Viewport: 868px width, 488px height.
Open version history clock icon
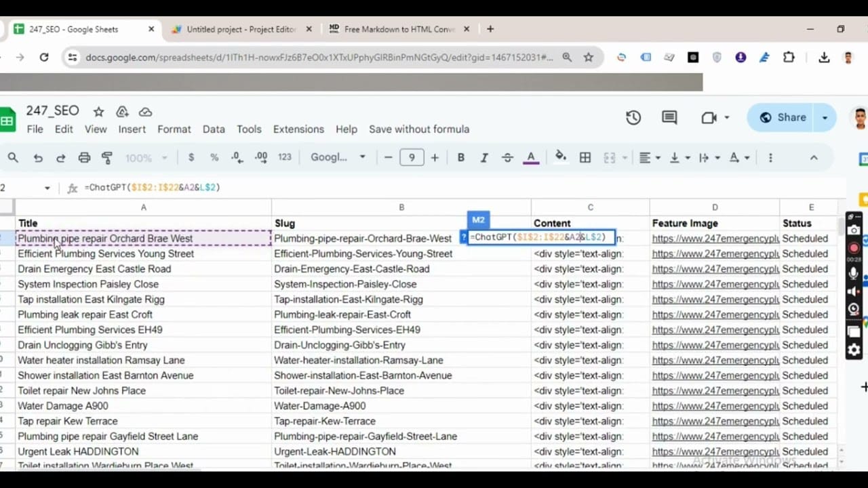click(633, 117)
